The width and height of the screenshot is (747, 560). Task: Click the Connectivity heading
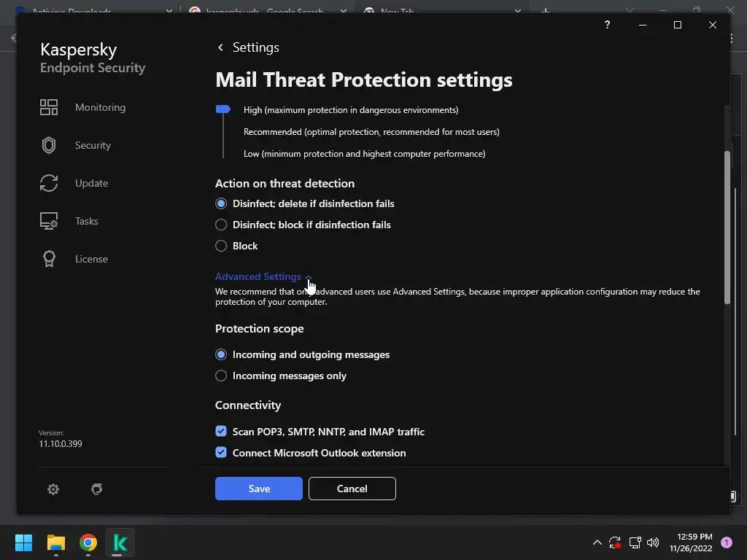tap(248, 405)
